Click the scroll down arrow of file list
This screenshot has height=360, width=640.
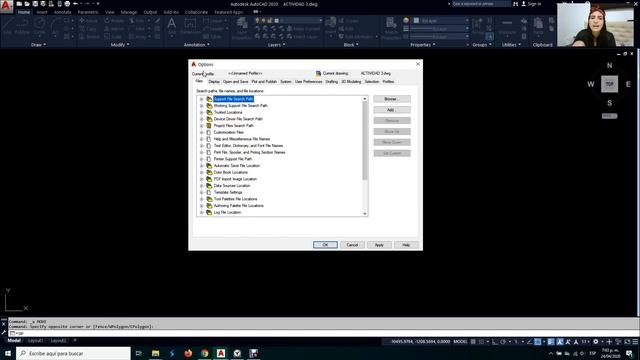364,213
